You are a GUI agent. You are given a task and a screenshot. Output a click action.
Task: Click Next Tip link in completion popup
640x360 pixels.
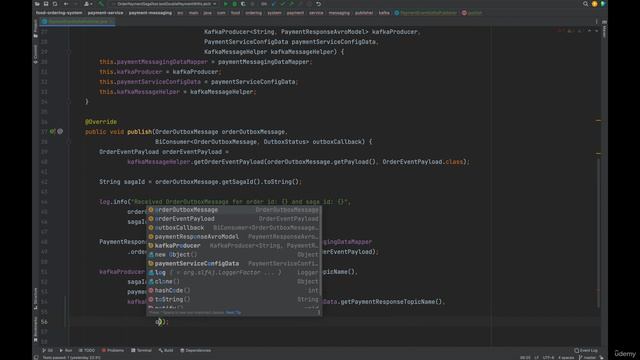point(233,313)
